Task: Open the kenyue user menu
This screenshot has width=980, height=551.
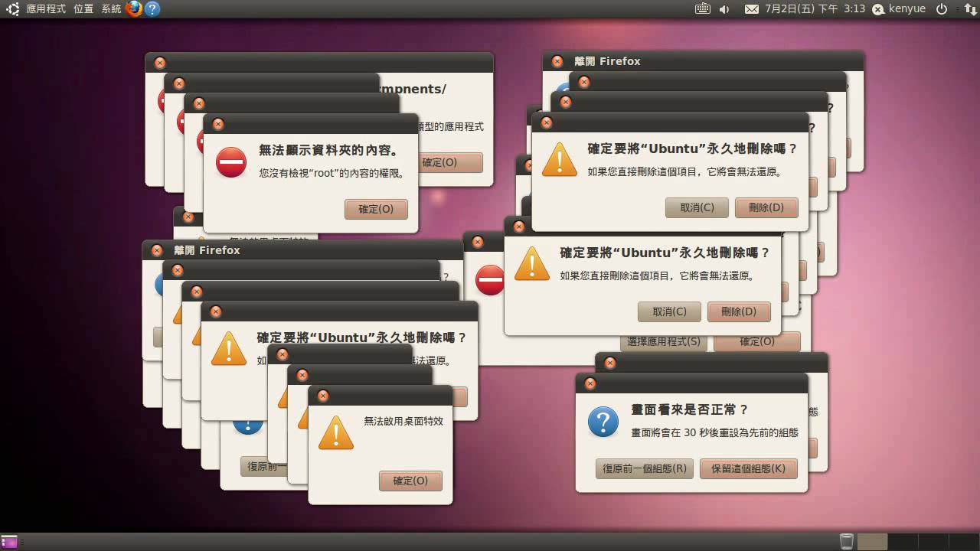Action: [x=907, y=9]
